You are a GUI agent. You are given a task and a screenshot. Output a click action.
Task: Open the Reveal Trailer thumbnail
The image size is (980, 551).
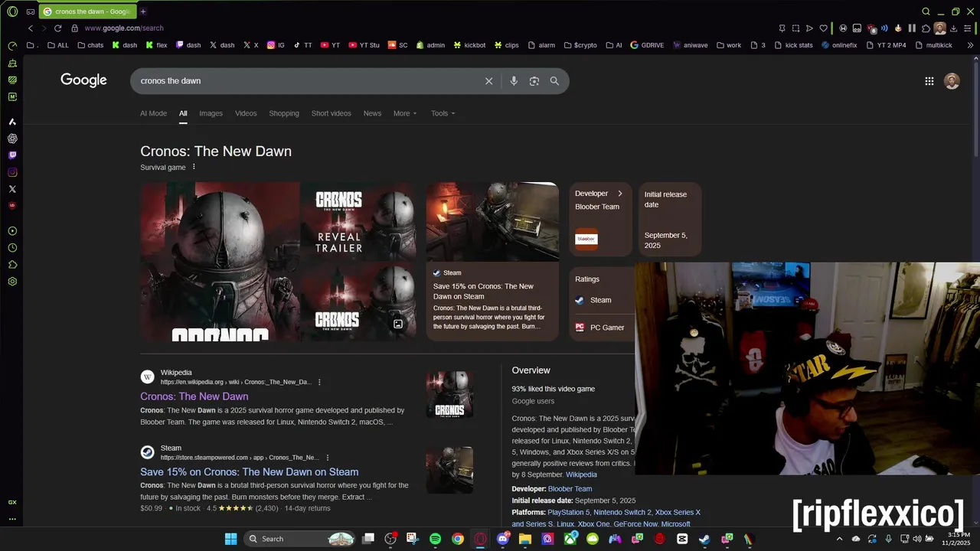click(x=358, y=222)
